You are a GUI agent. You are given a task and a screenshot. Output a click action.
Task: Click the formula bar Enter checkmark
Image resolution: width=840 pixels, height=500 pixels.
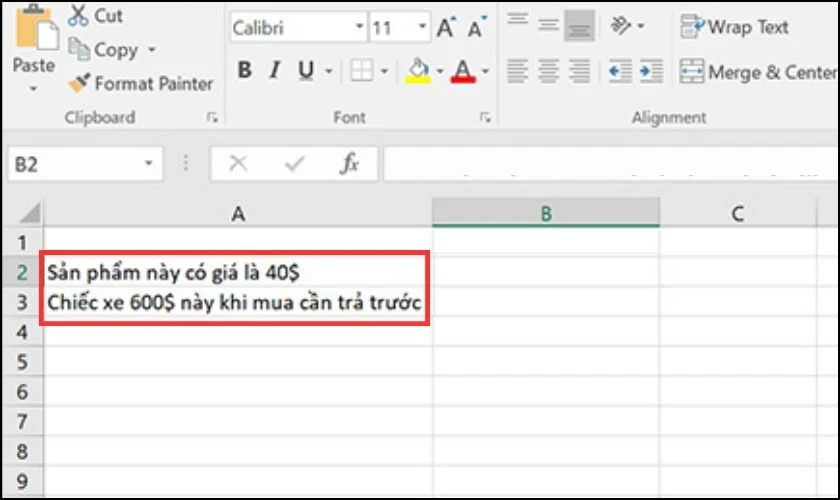(x=294, y=163)
